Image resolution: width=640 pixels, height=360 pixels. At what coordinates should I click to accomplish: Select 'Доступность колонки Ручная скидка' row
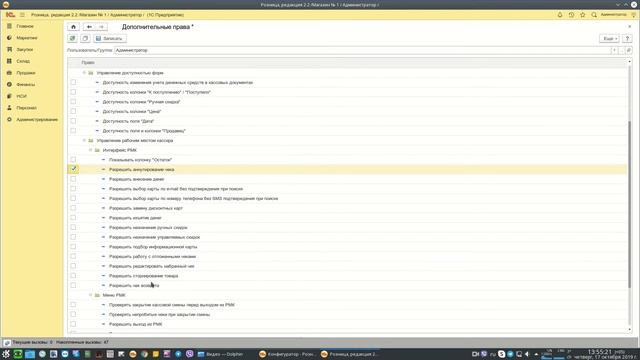coord(347,102)
